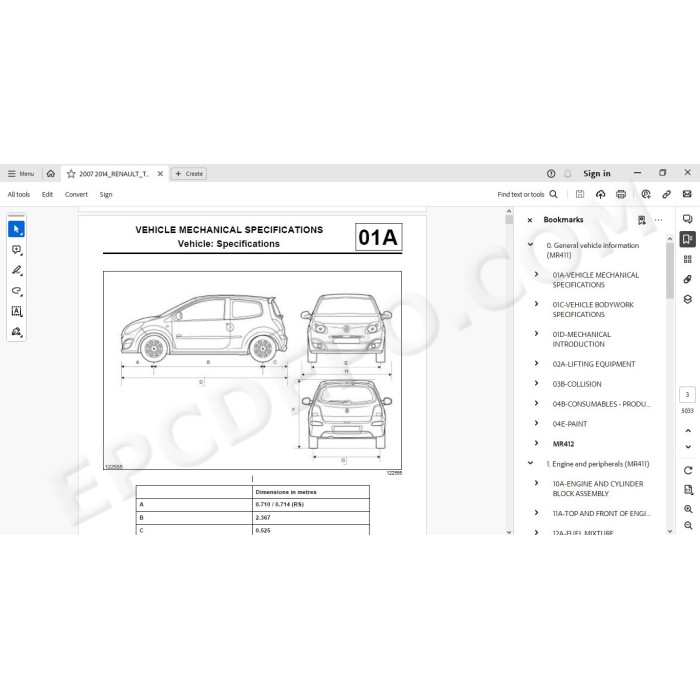This screenshot has width=700, height=700.
Task: Expand 01C-VEHICLE BODYWORK SPECIFICATIONS bookmark
Action: pos(537,304)
